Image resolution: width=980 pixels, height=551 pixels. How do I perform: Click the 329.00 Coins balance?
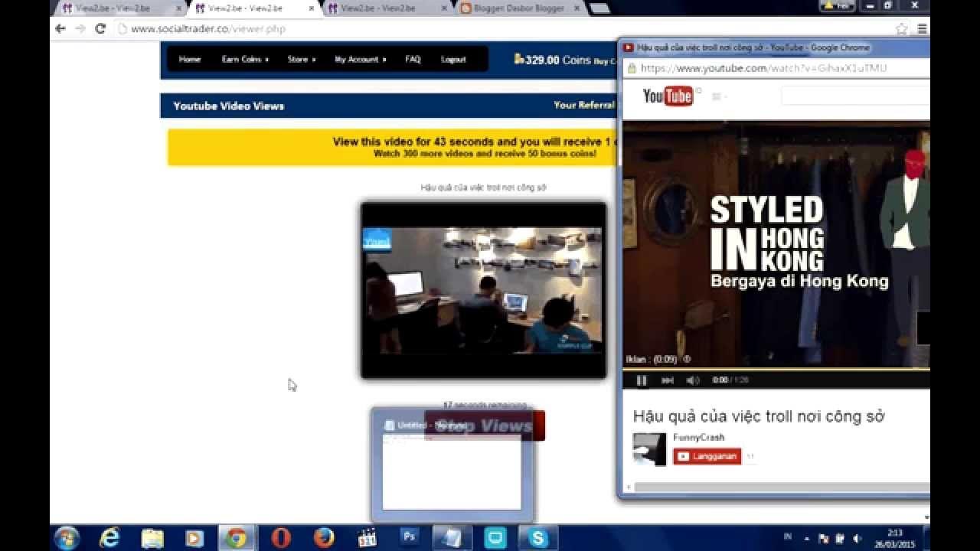coord(553,60)
